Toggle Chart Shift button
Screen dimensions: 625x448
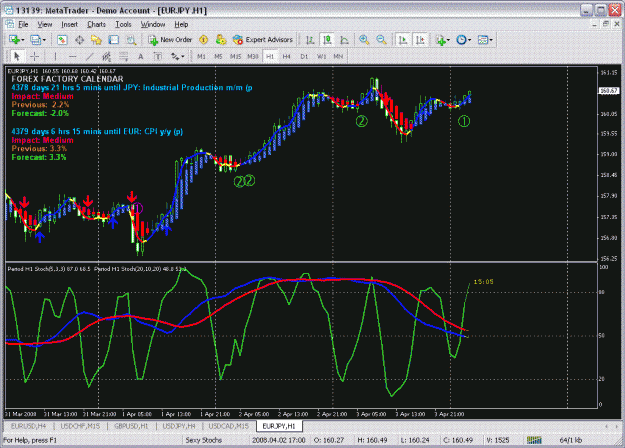tap(420, 39)
